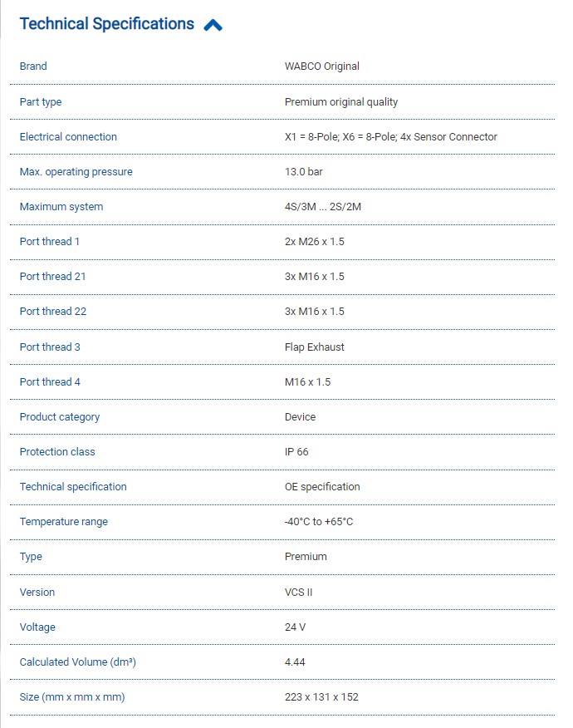The height and width of the screenshot is (728, 573).
Task: Click the Electrical connection label
Action: click(68, 137)
